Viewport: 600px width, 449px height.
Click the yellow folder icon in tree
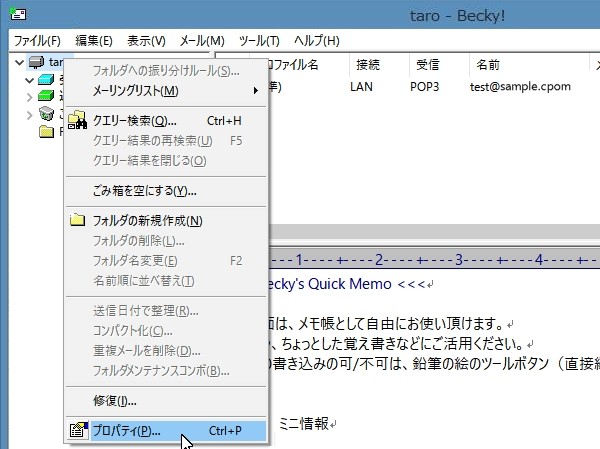[x=47, y=131]
